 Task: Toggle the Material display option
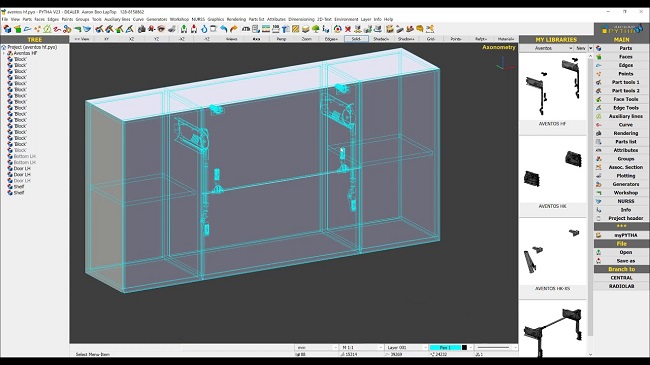[x=506, y=39]
